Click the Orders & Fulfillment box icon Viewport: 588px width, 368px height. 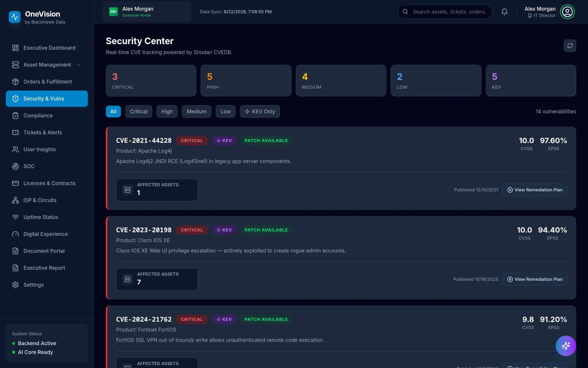tap(15, 82)
